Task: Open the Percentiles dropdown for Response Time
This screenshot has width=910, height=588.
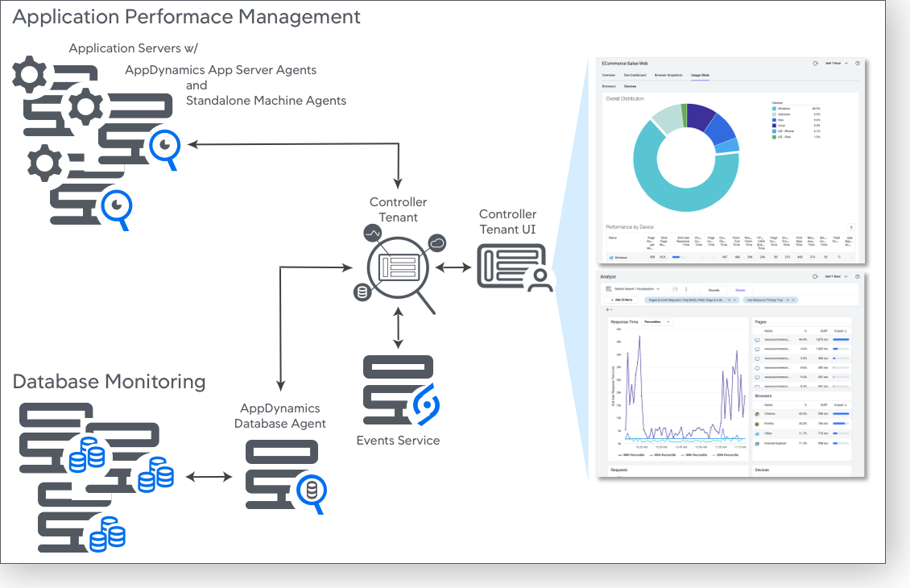Action: click(657, 321)
